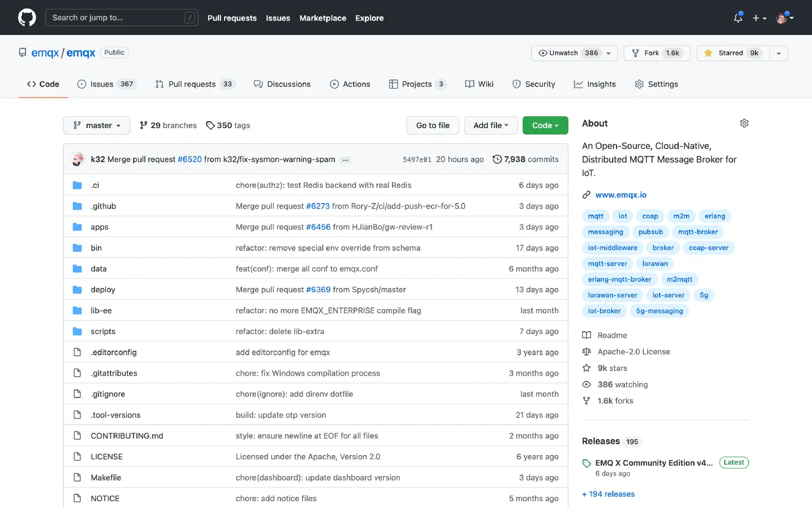Viewport: 812px width, 508px height.
Task: Click the commits history clock icon
Action: tap(497, 159)
